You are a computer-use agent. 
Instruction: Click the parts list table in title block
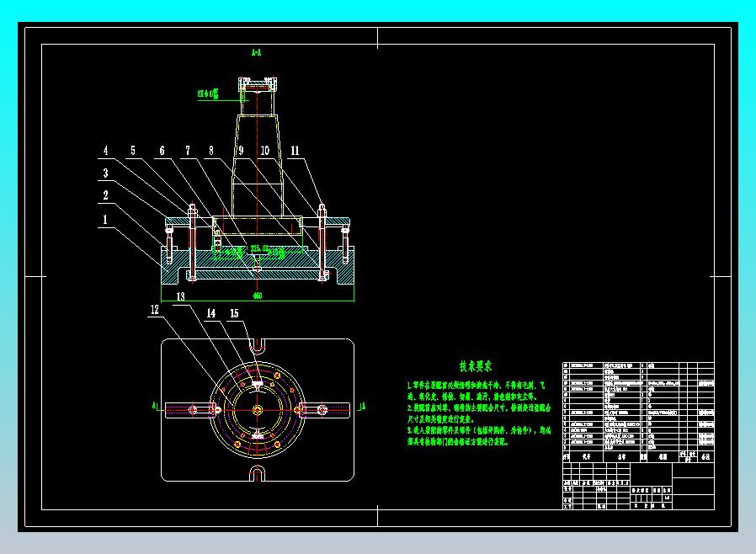click(638, 412)
